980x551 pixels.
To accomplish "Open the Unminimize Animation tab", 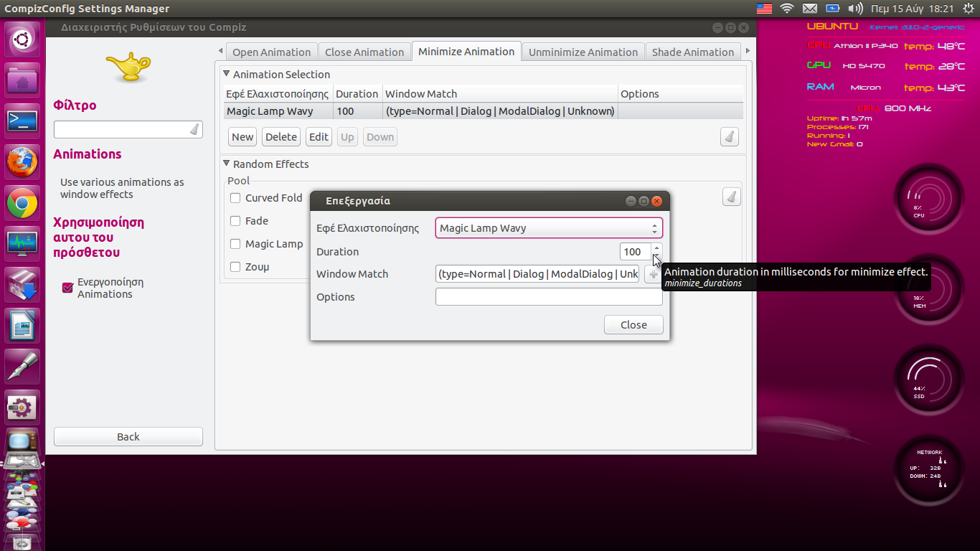I will pos(583,52).
